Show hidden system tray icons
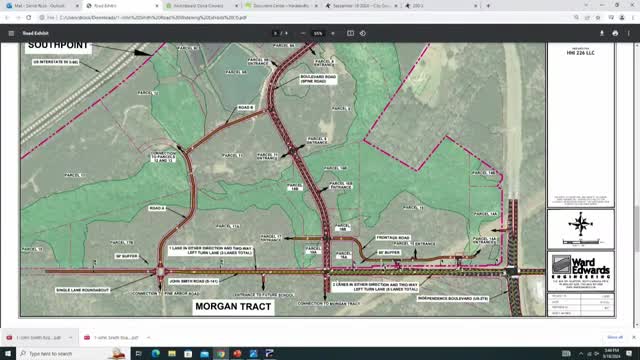This screenshot has height=360, width=640. (x=581, y=353)
